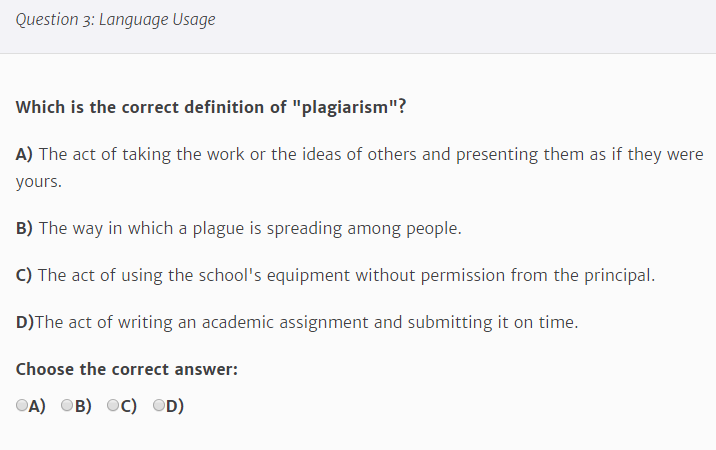Click the "A)" label beside the first radio

point(38,406)
